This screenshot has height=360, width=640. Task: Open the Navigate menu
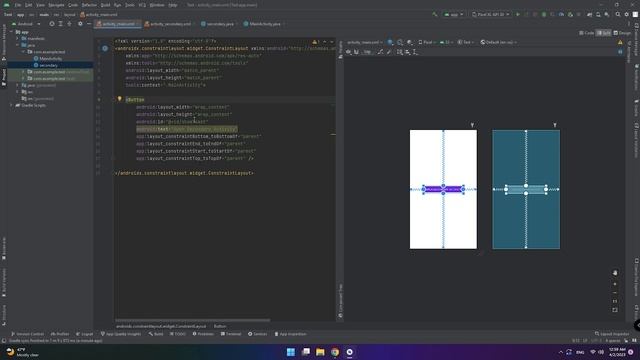[56, 5]
